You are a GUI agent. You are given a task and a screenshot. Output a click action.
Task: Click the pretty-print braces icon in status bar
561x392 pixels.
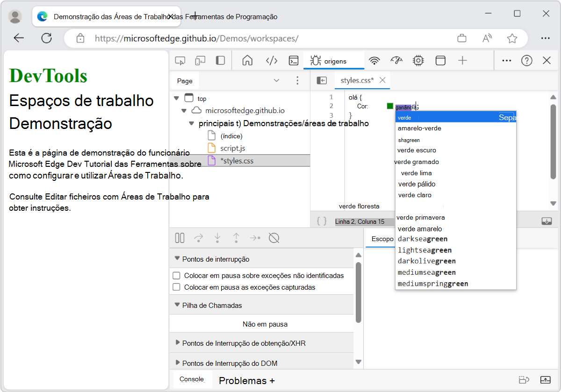[322, 221]
